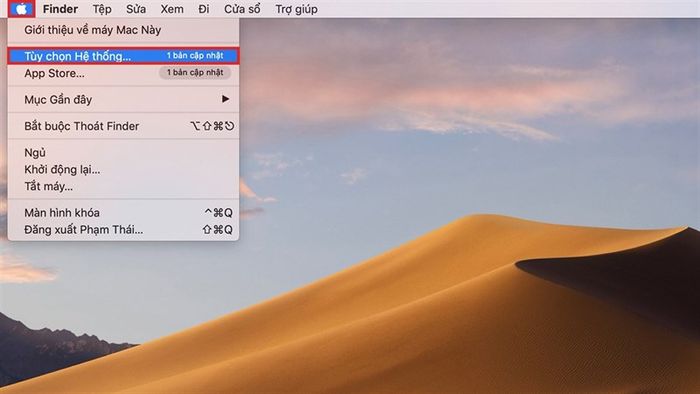Open App Store... from the menu
Image resolution: width=700 pixels, height=394 pixels.
123,73
